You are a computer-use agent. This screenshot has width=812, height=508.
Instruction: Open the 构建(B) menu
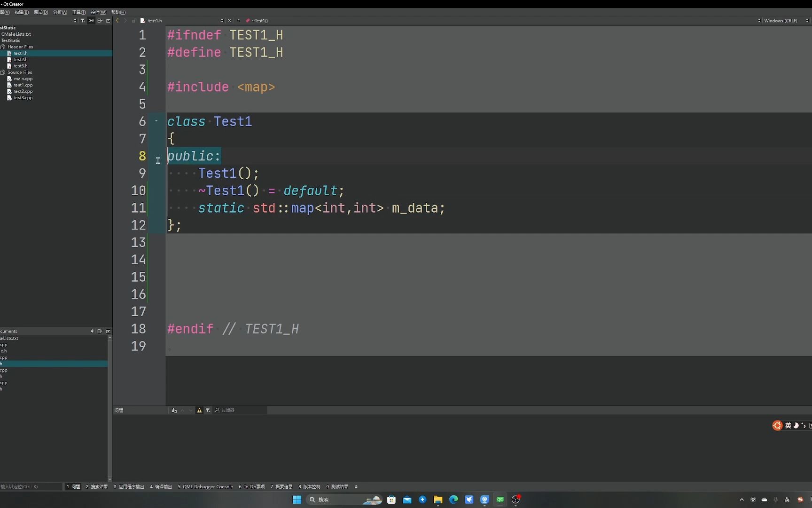pyautogui.click(x=22, y=12)
